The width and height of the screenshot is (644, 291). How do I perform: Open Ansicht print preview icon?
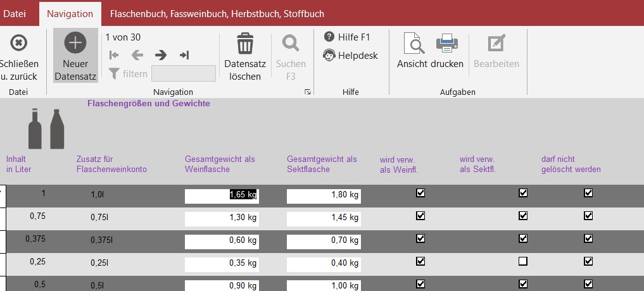pyautogui.click(x=414, y=44)
